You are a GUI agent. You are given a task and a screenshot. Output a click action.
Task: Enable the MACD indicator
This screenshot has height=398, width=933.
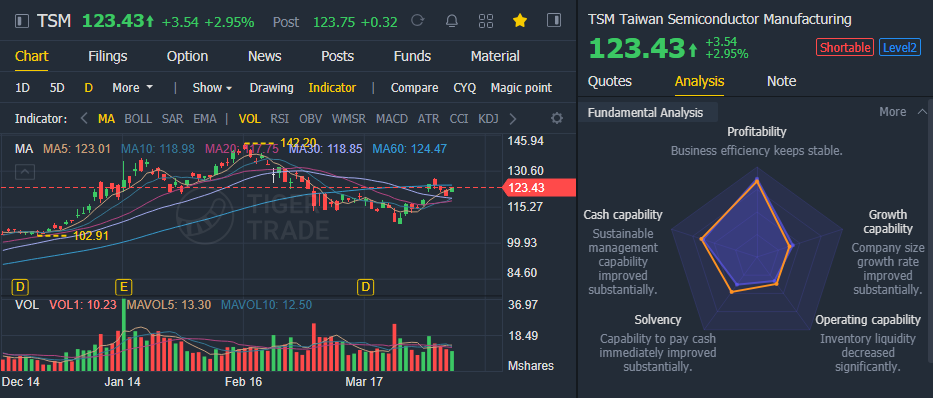coord(392,118)
